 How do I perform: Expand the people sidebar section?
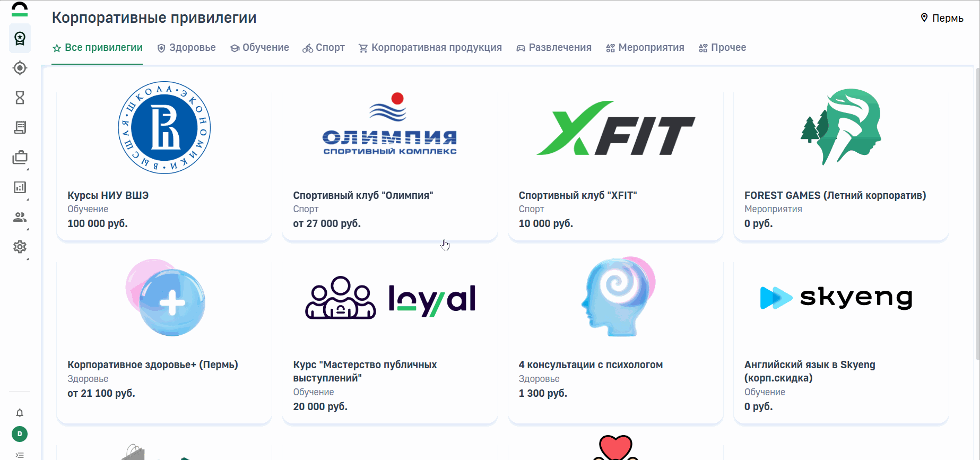(x=20, y=217)
